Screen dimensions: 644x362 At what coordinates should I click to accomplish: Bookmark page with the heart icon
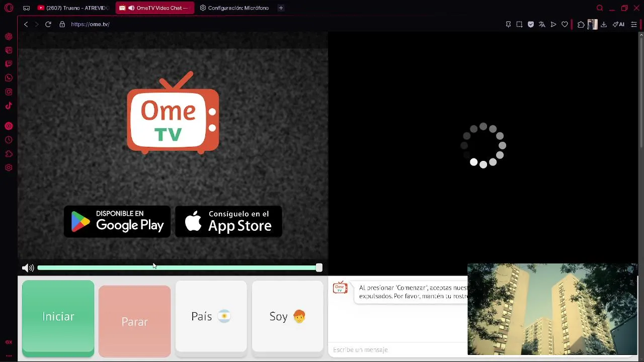[x=565, y=24]
